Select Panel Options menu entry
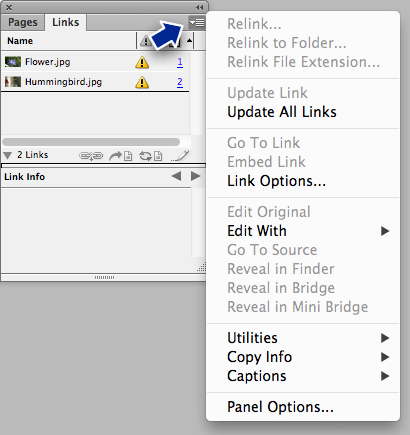 280,407
